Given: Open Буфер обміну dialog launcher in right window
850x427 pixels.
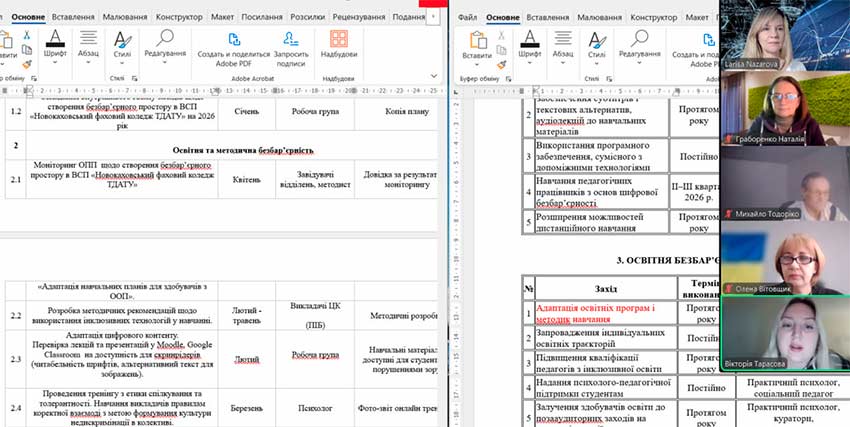Looking at the screenshot, I should tap(510, 78).
